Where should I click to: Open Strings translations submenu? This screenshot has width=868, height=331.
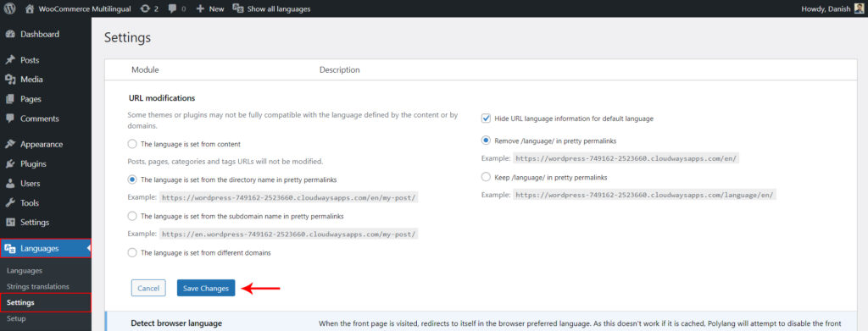click(x=37, y=286)
